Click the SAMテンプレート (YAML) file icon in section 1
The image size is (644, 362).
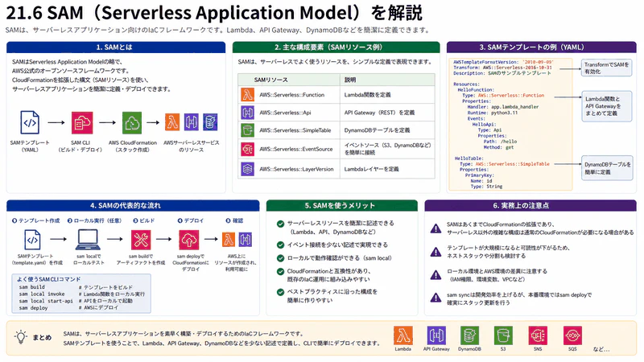(30, 122)
